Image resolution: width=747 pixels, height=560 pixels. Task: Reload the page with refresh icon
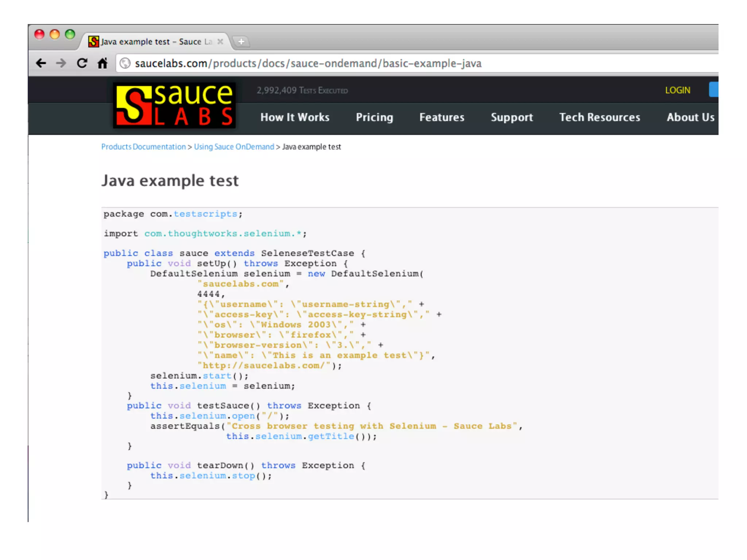(82, 63)
